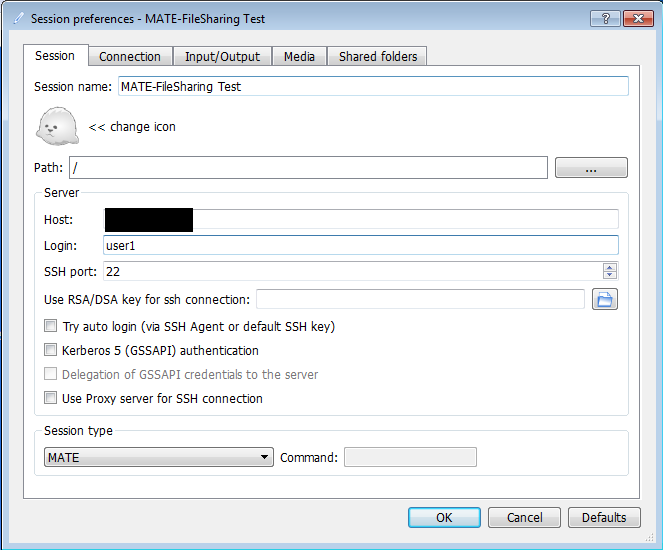The height and width of the screenshot is (550, 663).
Task: Close the Session preferences dialog
Action: pos(638,19)
